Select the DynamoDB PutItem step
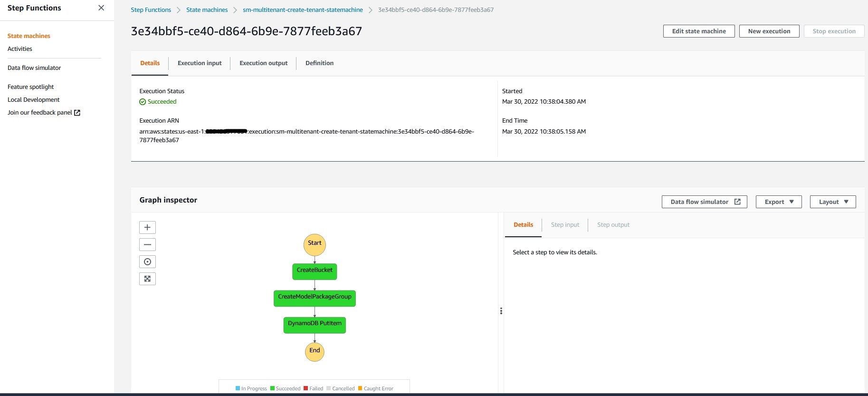Viewport: 868px width, 396px height. (315, 325)
